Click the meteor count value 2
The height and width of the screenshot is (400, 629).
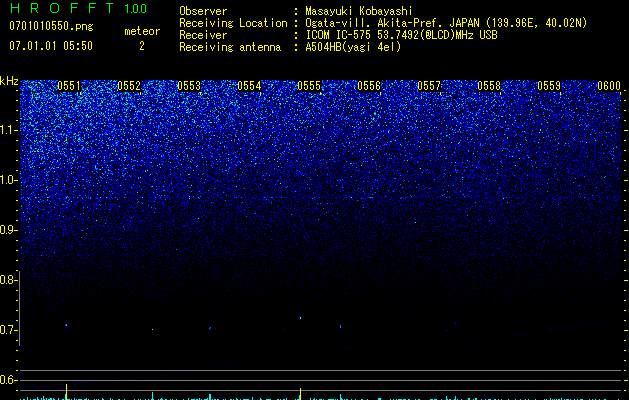pyautogui.click(x=142, y=46)
